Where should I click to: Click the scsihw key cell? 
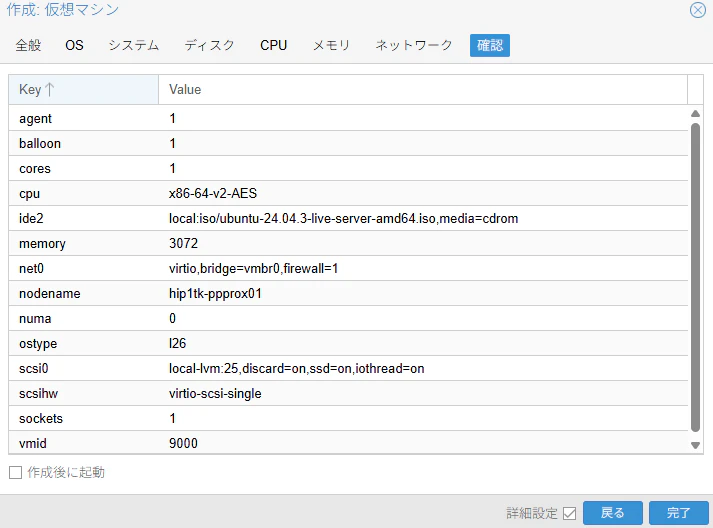tap(84, 393)
